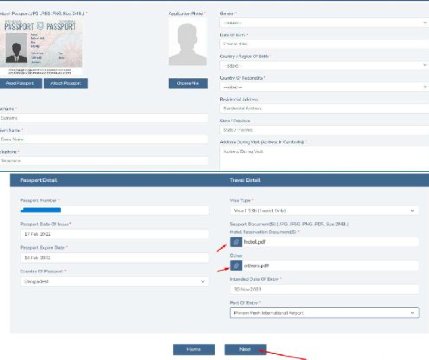Click the Surname input field
This screenshot has height=360, width=429.
pyautogui.click(x=104, y=118)
